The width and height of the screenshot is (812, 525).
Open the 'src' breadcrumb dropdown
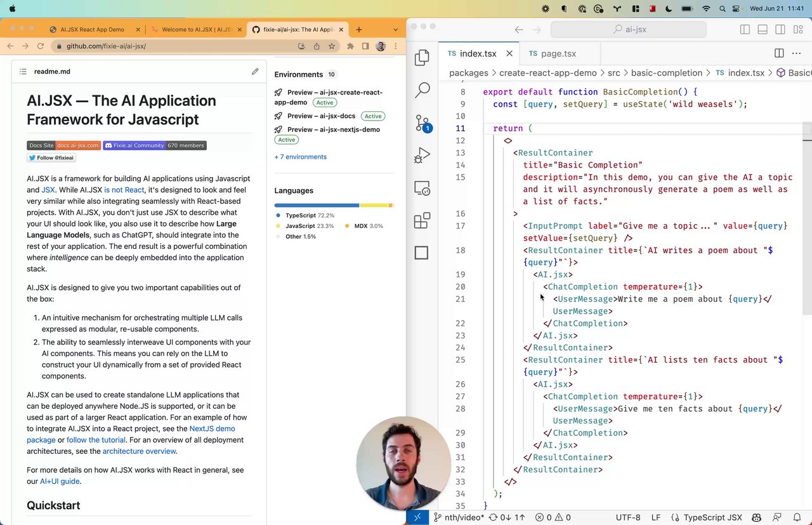point(614,73)
